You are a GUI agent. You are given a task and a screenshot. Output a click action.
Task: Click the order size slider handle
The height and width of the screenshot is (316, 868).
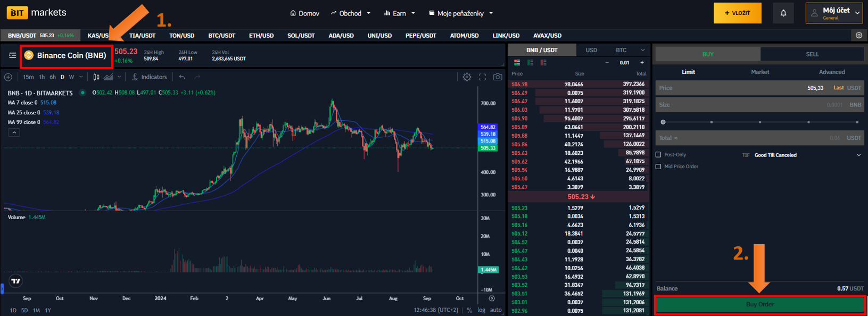663,122
